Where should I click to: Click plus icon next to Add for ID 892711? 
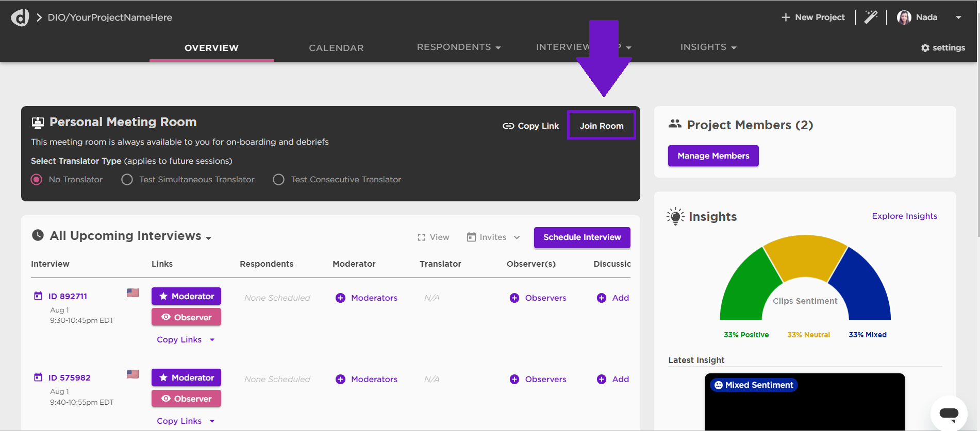(x=602, y=298)
